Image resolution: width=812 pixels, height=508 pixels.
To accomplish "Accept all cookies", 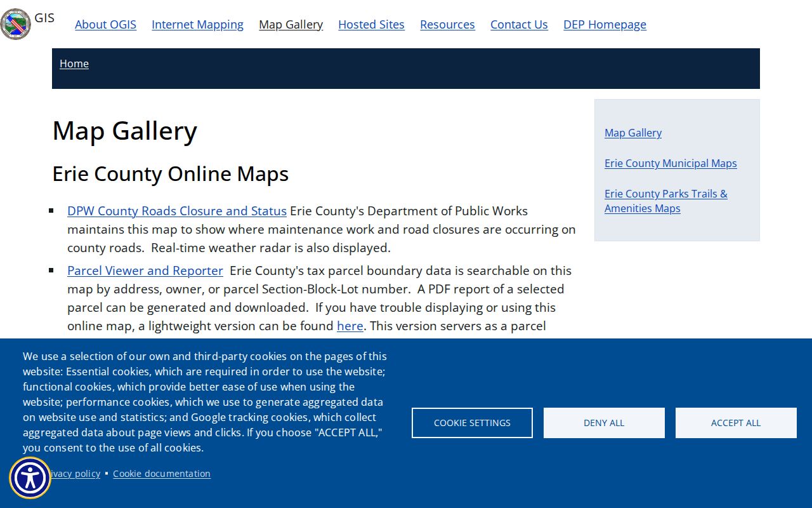I will coord(736,423).
